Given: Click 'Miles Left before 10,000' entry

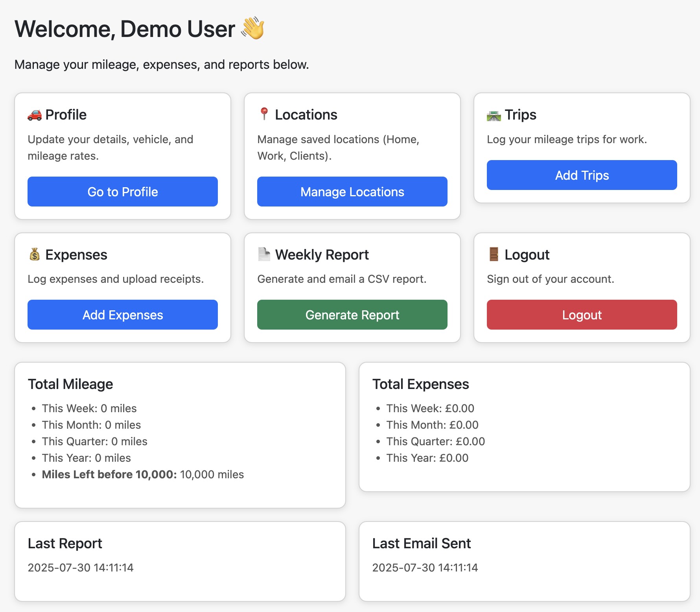Looking at the screenshot, I should point(143,474).
